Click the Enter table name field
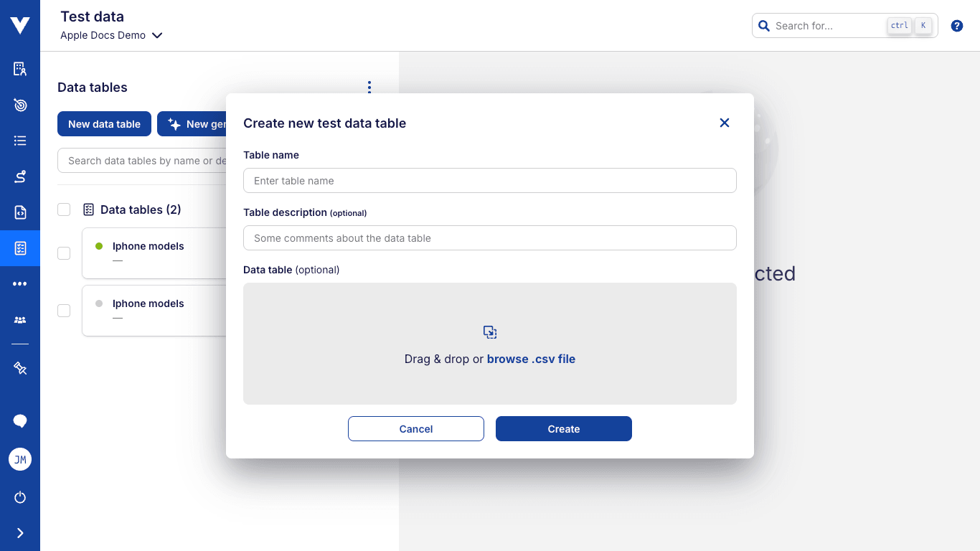980x551 pixels. point(490,180)
